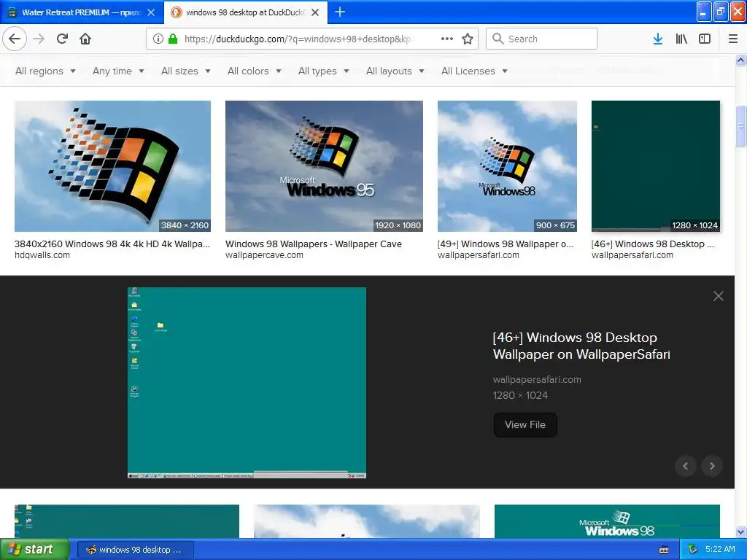
Task: Click the large teal desktop preview image
Action: point(247,382)
